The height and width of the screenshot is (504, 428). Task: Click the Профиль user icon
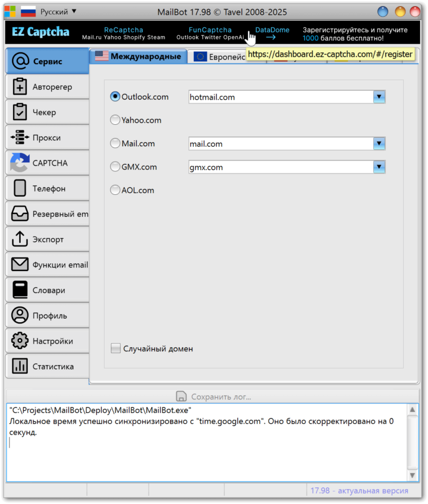click(20, 315)
